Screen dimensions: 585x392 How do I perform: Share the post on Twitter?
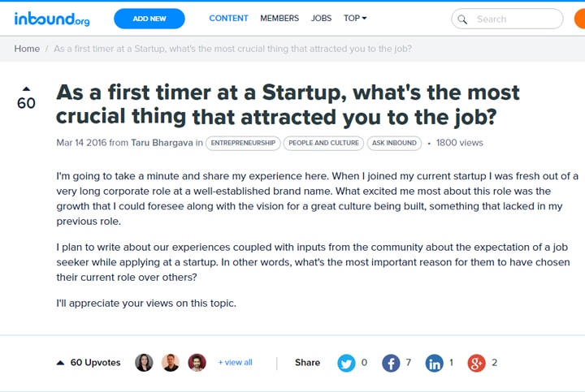346,363
